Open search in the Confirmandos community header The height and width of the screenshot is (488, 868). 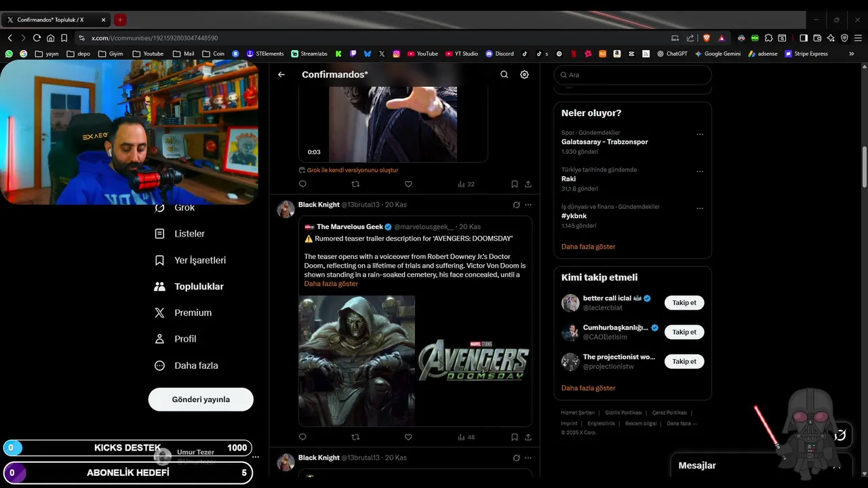coord(504,75)
